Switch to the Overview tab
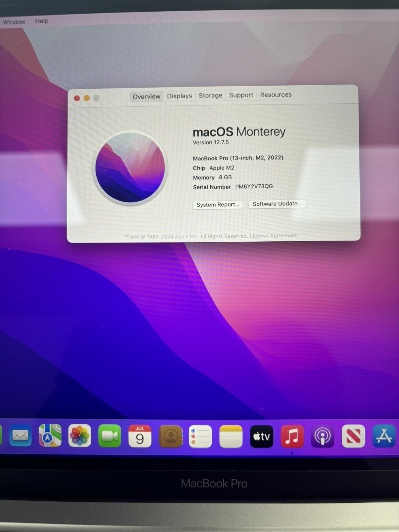 (x=146, y=97)
